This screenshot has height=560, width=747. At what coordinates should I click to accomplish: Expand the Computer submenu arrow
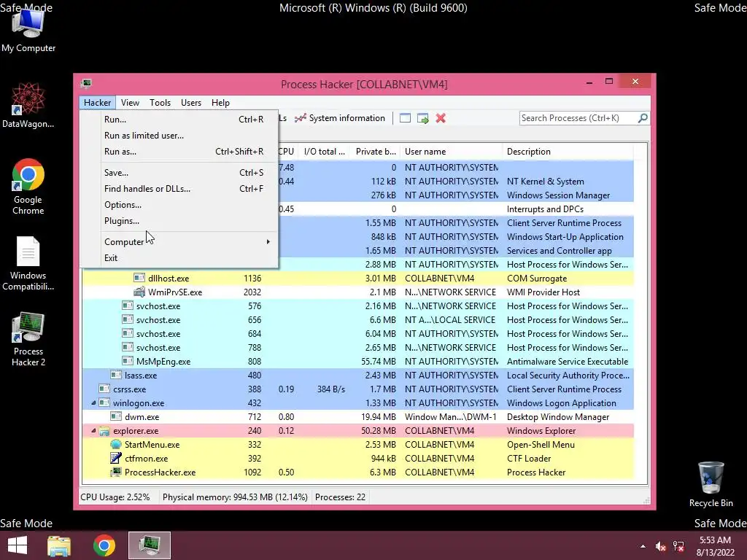pos(268,241)
